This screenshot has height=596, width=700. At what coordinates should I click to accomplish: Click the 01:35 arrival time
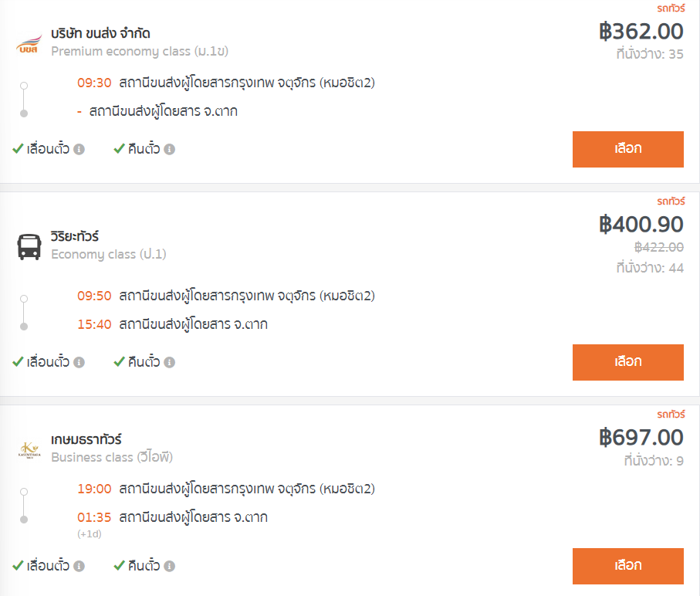tap(94, 516)
